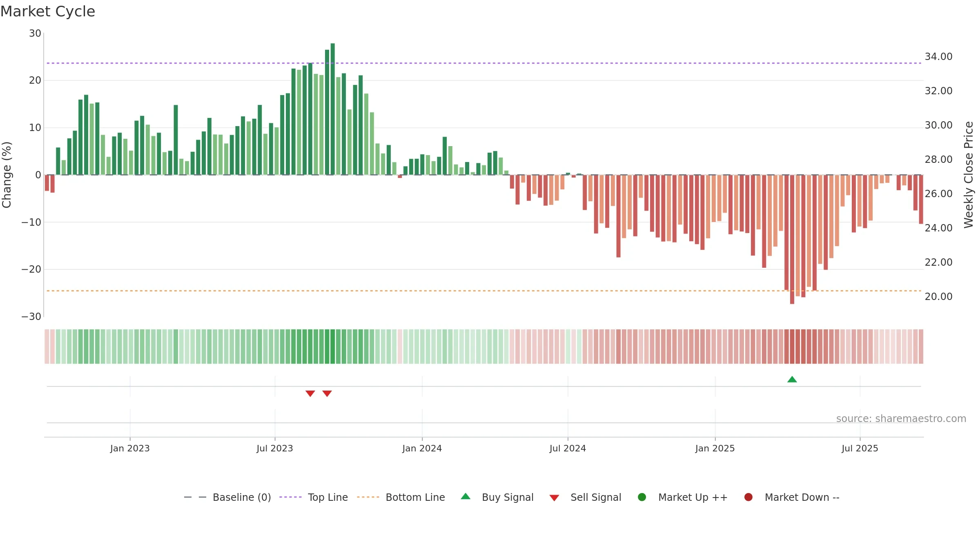Click the green Buy Signal legend triangle icon
This screenshot has width=980, height=551.
[465, 496]
